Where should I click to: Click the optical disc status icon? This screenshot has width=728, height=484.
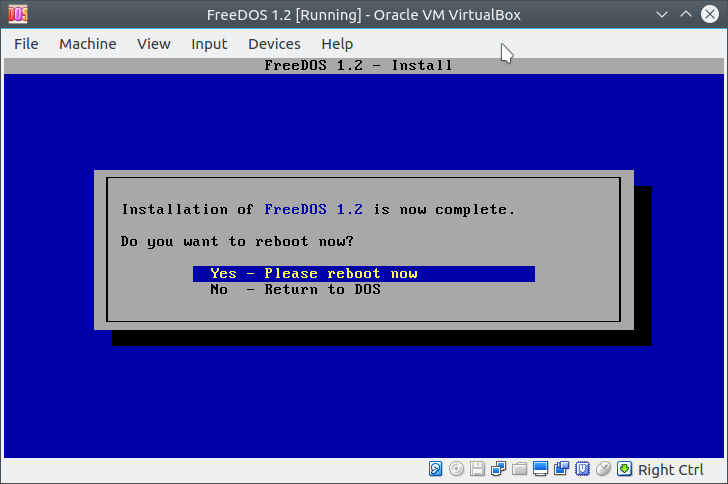(456, 469)
